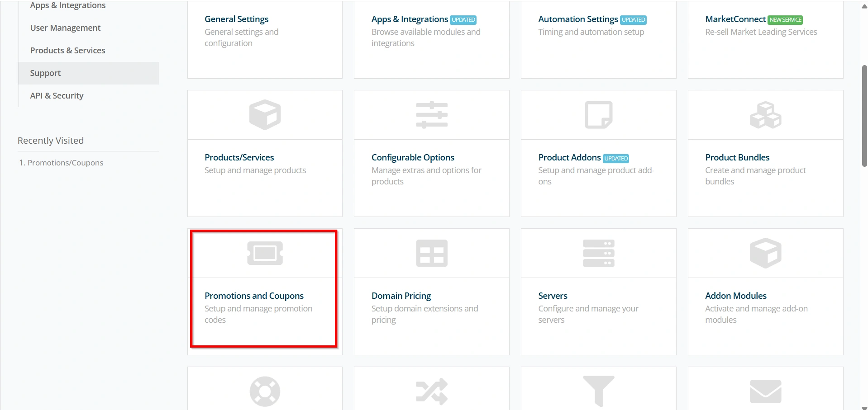
Task: Open the Servers title link
Action: (553, 296)
